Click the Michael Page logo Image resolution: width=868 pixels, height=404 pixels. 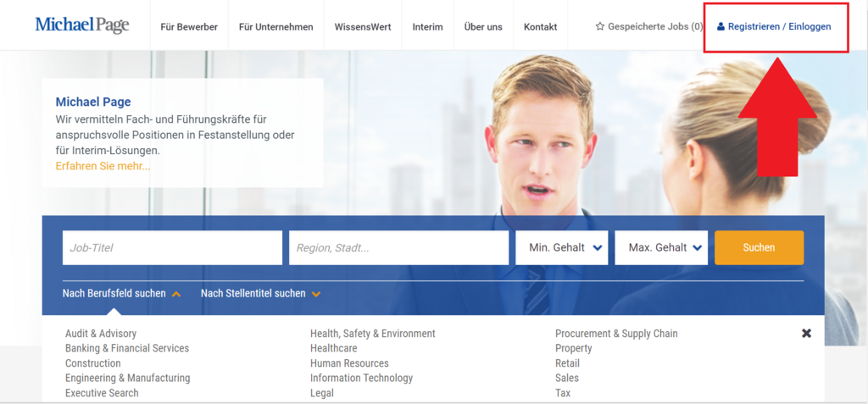(82, 25)
